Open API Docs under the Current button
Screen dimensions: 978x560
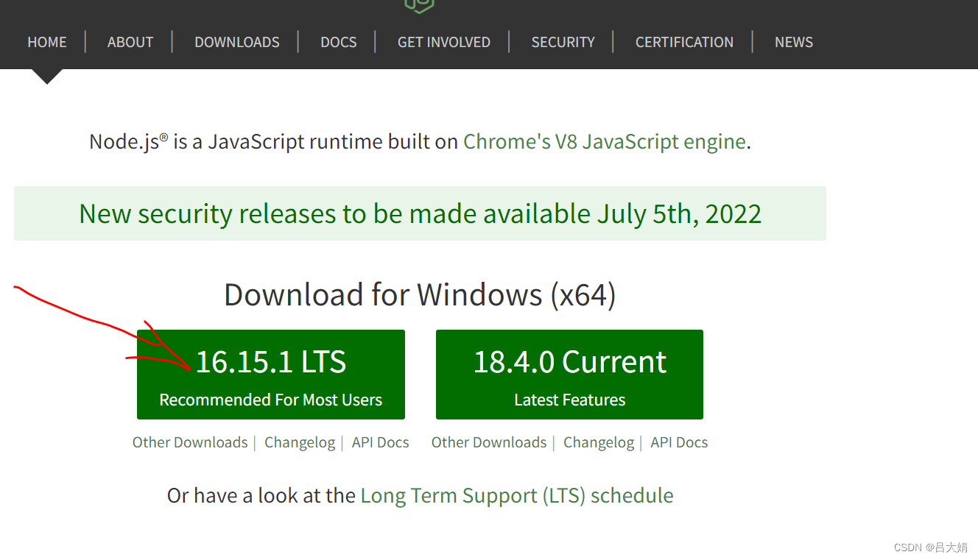point(679,442)
